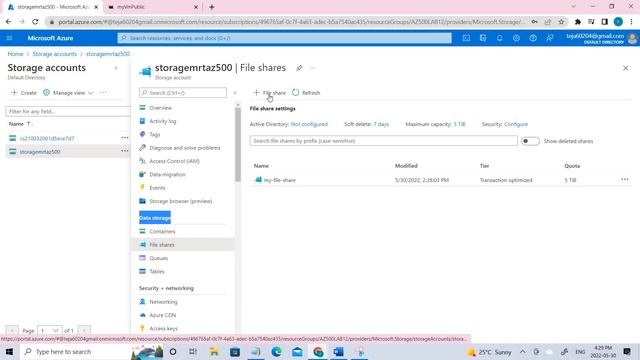Toggle Show deleted shares switch
The image size is (640, 360).
point(530,141)
